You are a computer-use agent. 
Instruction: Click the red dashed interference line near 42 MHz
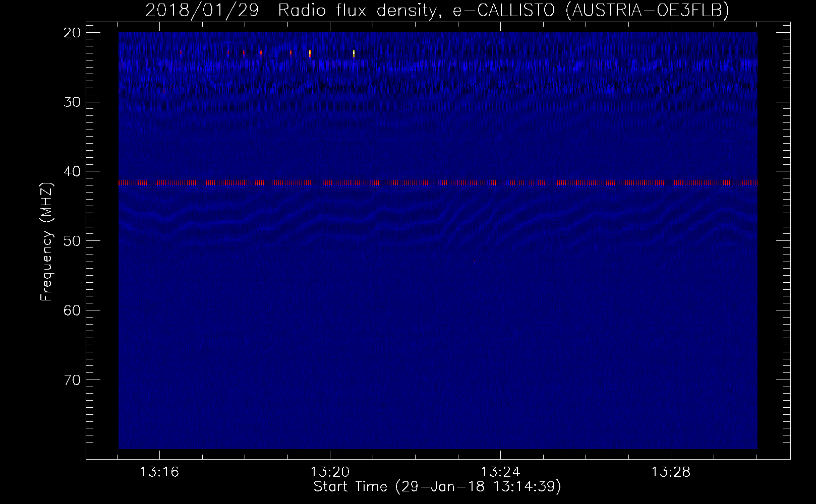[438, 183]
